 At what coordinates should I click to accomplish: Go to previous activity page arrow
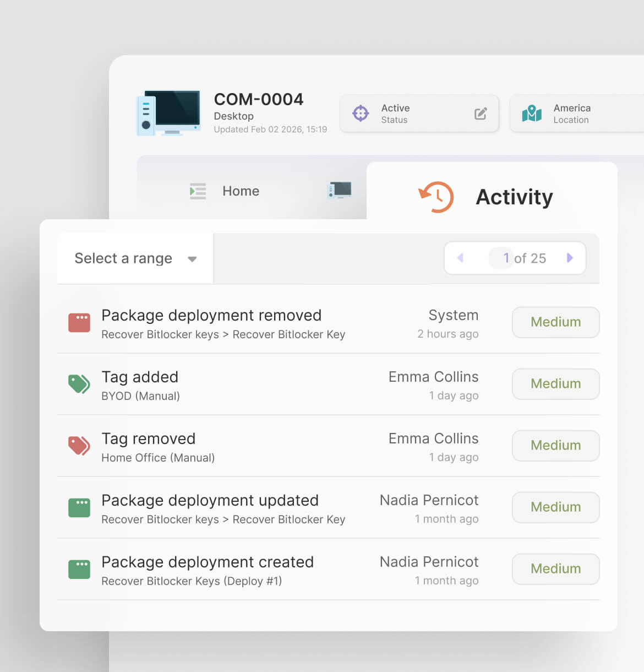(461, 258)
